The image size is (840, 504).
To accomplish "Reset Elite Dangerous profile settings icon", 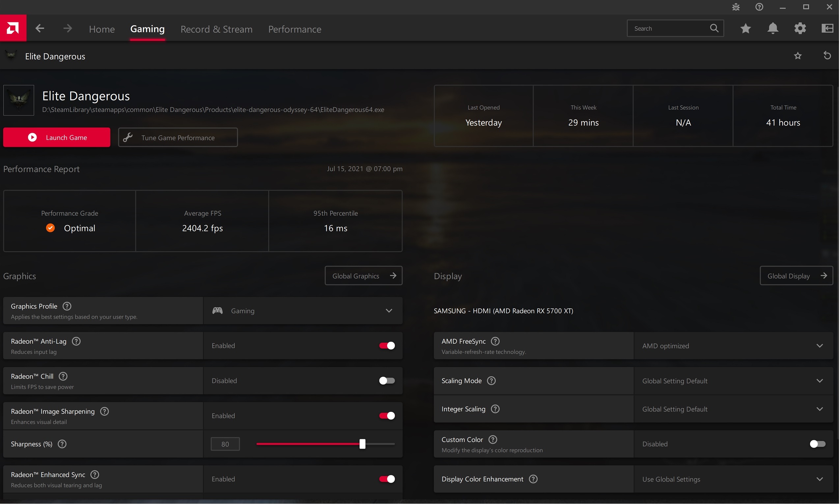I will pyautogui.click(x=827, y=56).
